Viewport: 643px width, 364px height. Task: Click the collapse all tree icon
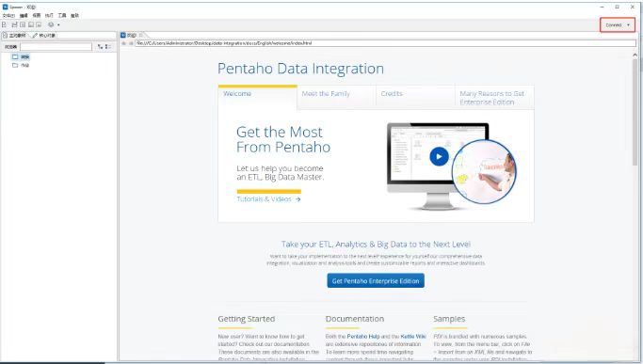click(x=108, y=47)
